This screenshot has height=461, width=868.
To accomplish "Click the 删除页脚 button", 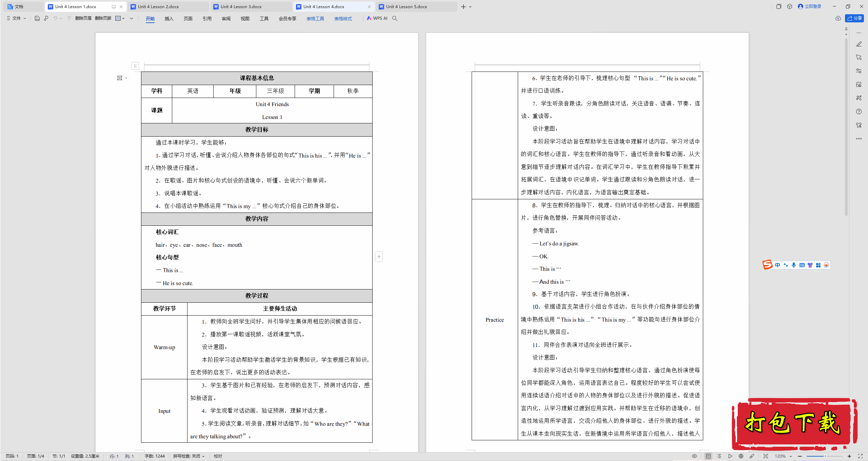I will click(103, 18).
